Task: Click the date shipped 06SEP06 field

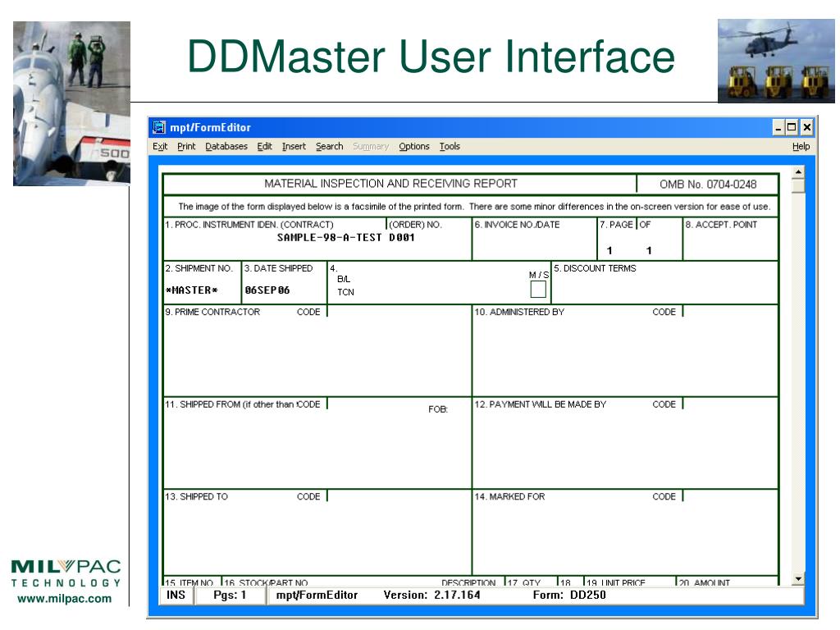Action: [267, 290]
